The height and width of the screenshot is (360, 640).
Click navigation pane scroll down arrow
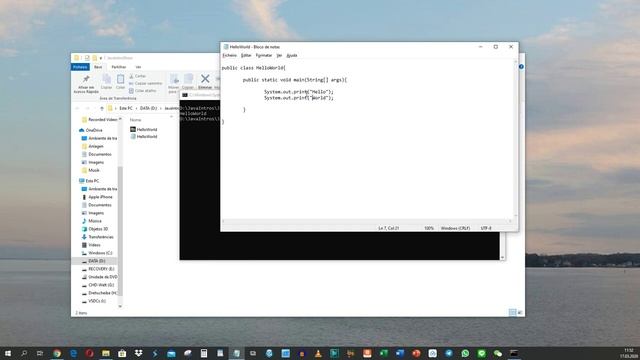coord(120,306)
